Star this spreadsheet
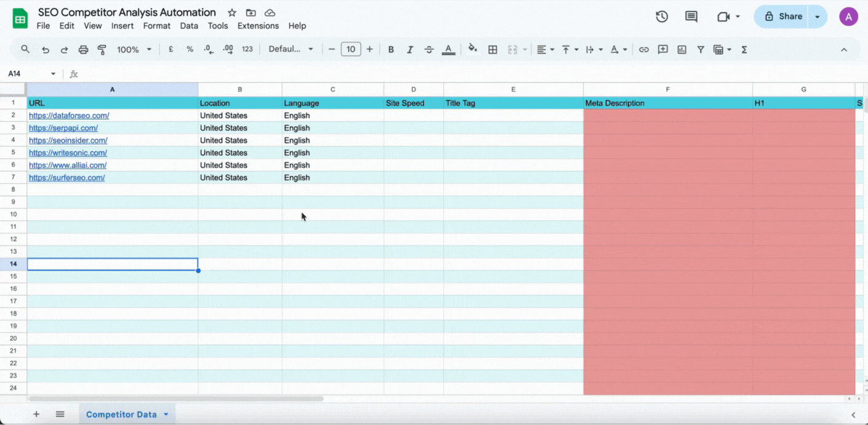This screenshot has width=868, height=425. pyautogui.click(x=231, y=12)
